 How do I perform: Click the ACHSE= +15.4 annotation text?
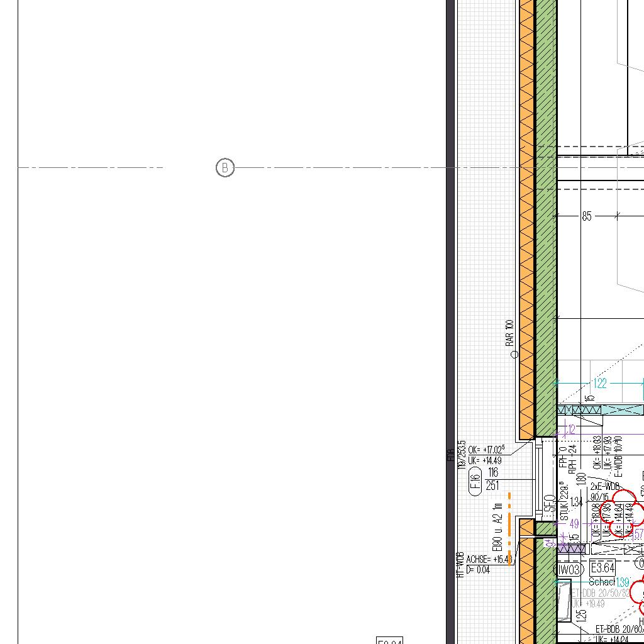point(489,558)
